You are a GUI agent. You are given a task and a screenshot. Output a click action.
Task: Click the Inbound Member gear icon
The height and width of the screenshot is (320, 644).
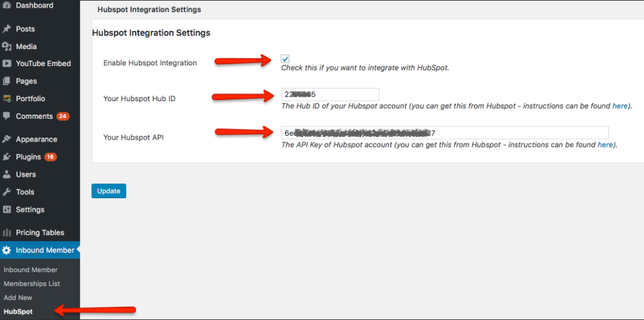pyautogui.click(x=6, y=250)
